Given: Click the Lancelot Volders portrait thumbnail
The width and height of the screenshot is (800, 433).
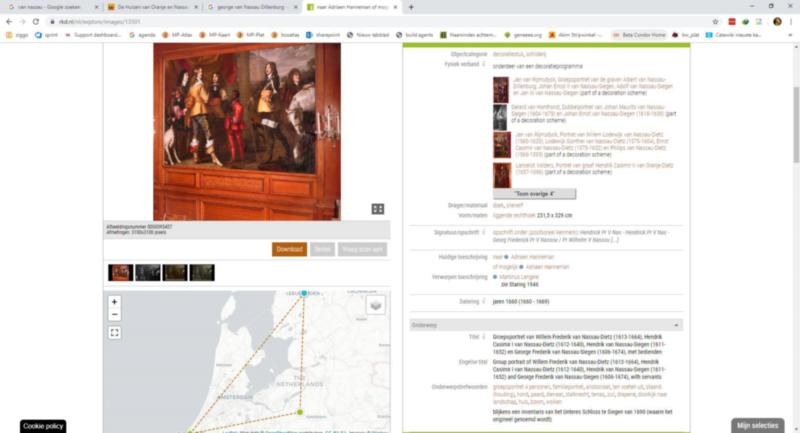Looking at the screenshot, I should pyautogui.click(x=502, y=175).
